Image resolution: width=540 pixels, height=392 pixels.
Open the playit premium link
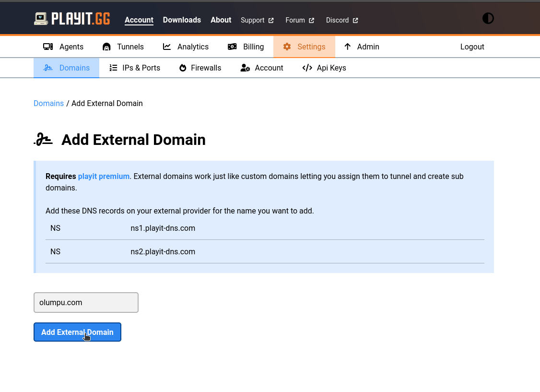point(104,176)
